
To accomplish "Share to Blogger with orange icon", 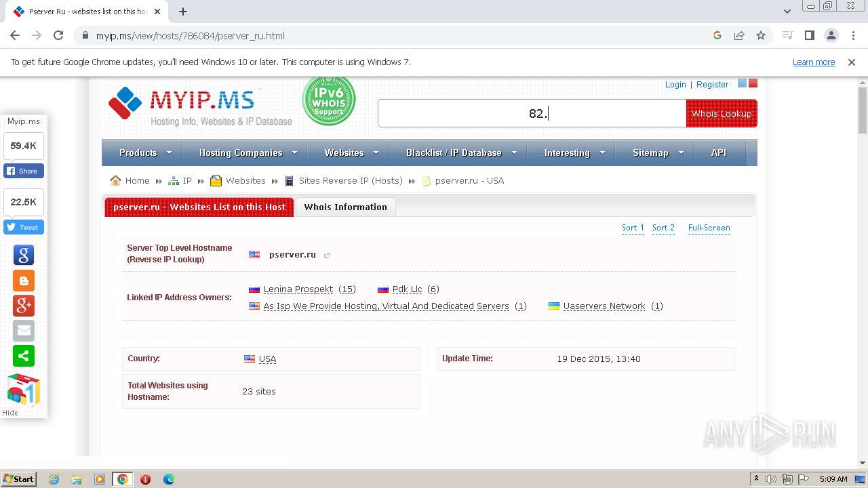I will tap(24, 280).
